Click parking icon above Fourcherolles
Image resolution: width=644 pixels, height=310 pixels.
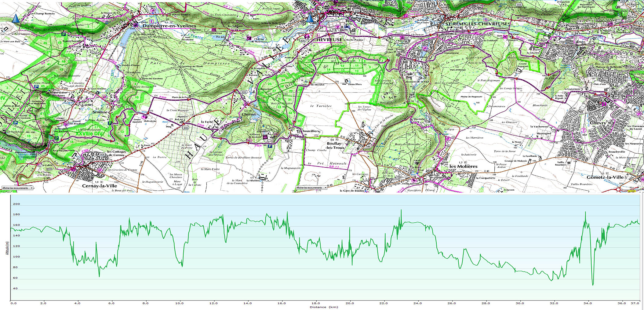pyautogui.click(x=64, y=34)
